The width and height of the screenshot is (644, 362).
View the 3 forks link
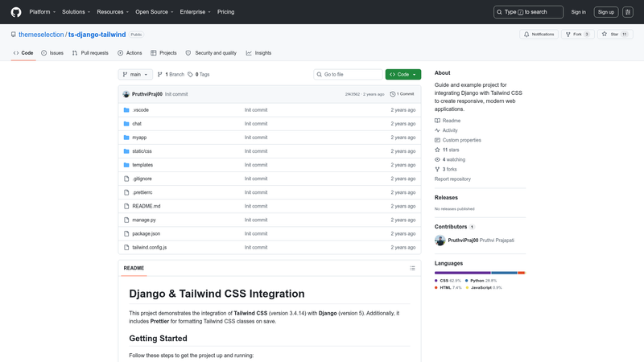click(446, 169)
